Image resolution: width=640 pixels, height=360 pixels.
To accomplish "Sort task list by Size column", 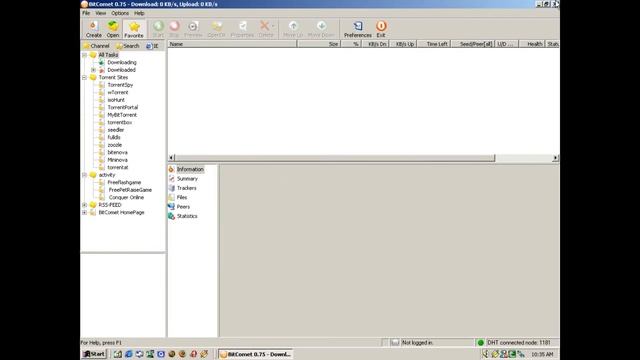I will pos(319,44).
